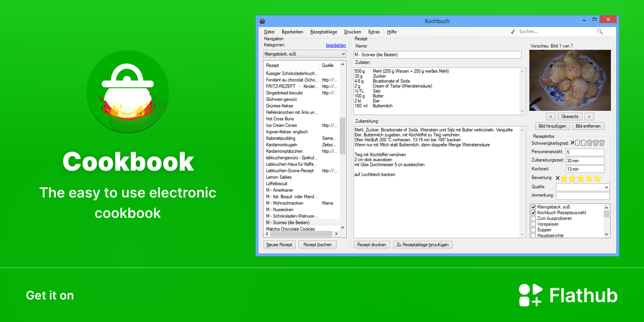This screenshot has width=644, height=322.
Task: Open the Quelle dropdown
Action: pyautogui.click(x=583, y=187)
